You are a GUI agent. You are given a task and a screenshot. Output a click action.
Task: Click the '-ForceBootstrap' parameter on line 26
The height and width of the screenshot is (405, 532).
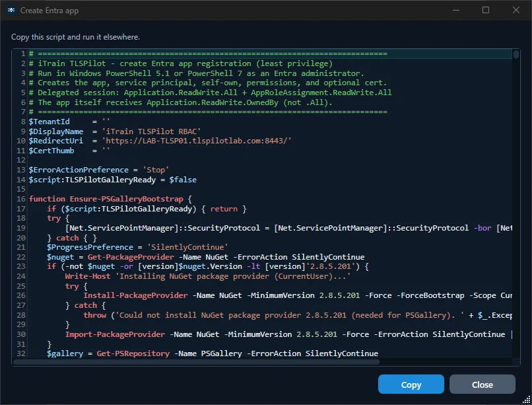(x=430, y=296)
